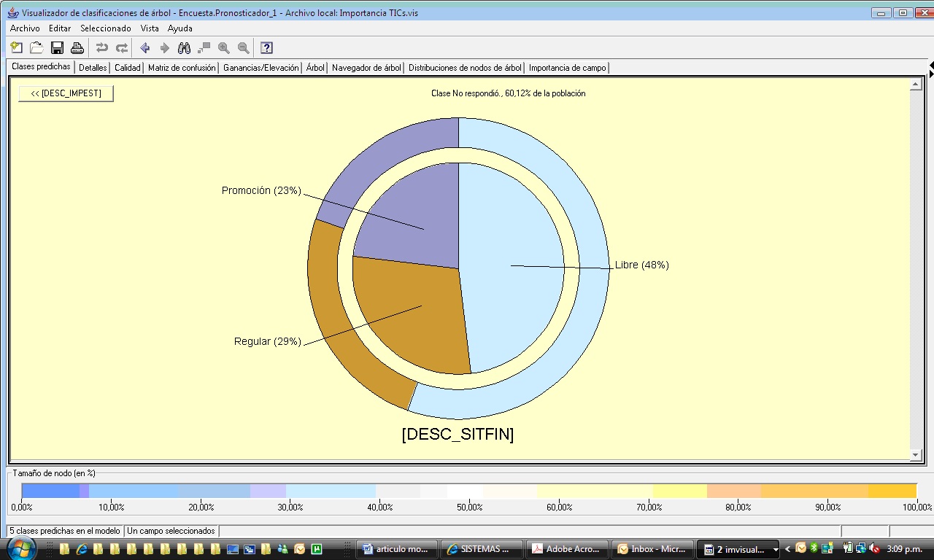Open a file with the folder icon
Image resolution: width=934 pixels, height=560 pixels.
36,48
